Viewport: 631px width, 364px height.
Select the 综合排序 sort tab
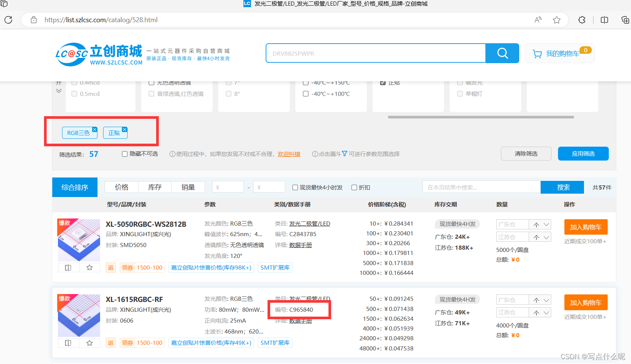[x=75, y=187]
